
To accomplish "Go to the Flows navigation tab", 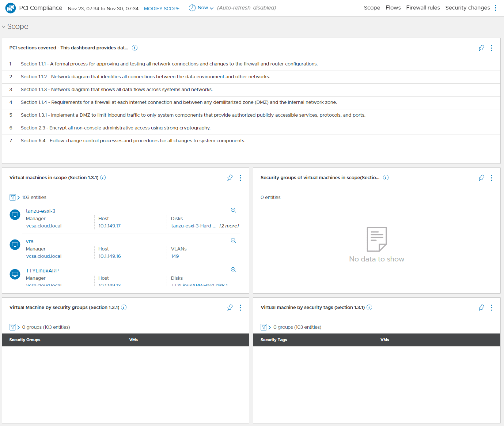I will pos(393,8).
